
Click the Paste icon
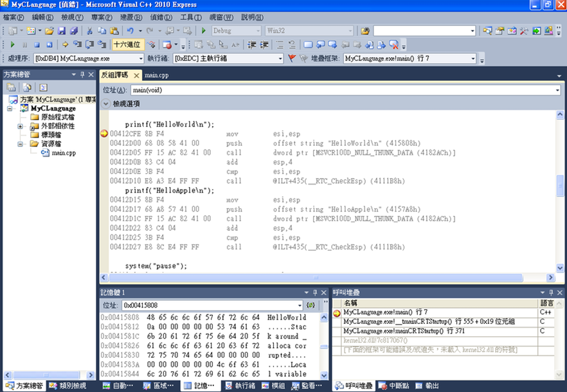114,31
